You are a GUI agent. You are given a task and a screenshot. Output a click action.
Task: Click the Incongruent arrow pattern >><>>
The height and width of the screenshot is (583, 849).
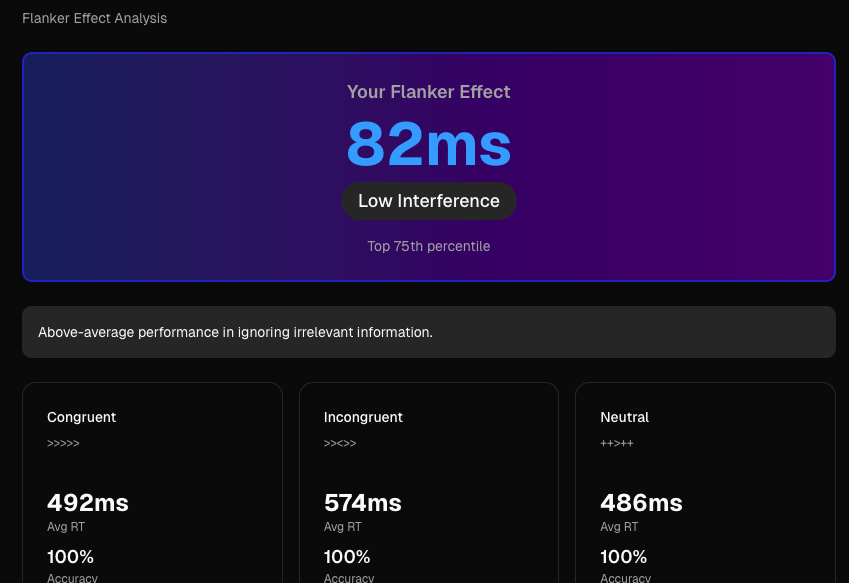click(x=340, y=443)
